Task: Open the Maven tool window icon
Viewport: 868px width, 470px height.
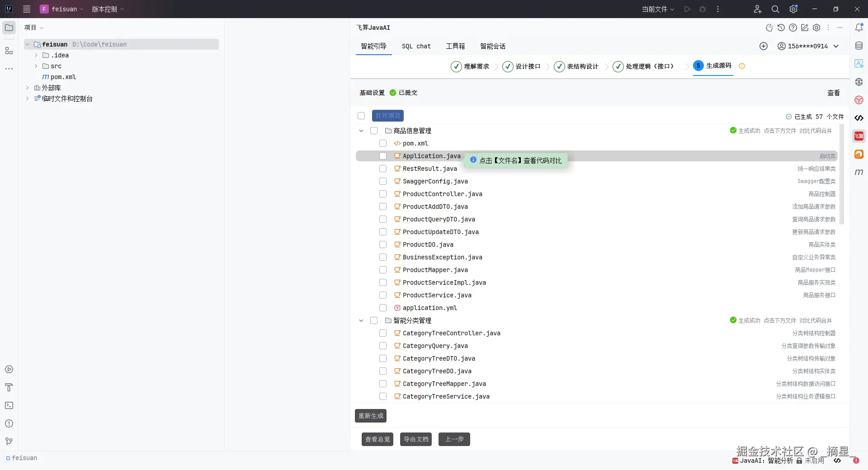Action: tap(859, 172)
